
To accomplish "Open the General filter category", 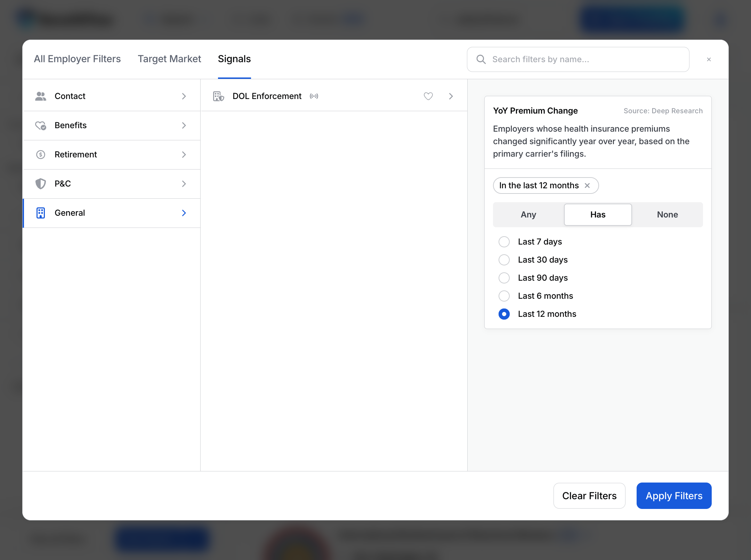I will click(x=112, y=213).
